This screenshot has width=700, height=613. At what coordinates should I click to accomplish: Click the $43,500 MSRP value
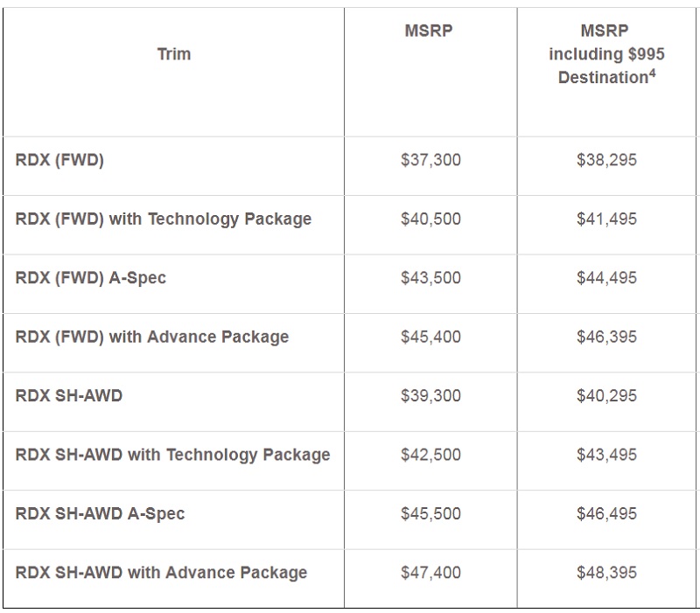[x=430, y=278]
